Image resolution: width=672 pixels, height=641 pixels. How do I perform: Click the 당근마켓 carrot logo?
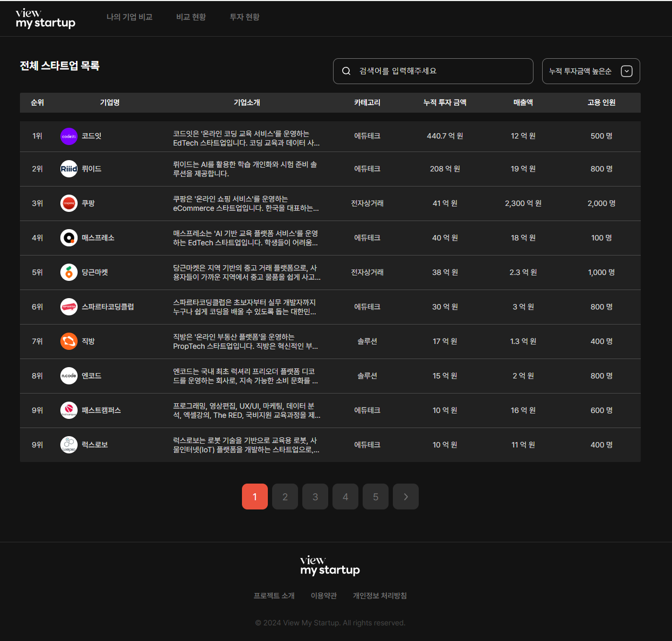click(69, 272)
